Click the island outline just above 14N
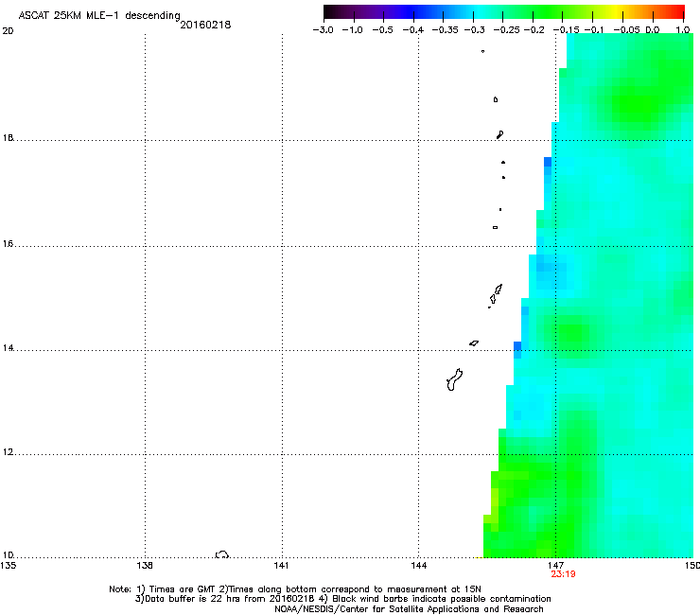The image size is (700, 615). coord(474,343)
